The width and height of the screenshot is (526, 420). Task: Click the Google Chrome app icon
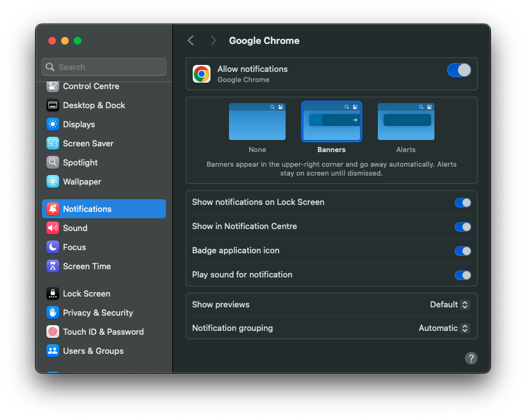pos(202,74)
